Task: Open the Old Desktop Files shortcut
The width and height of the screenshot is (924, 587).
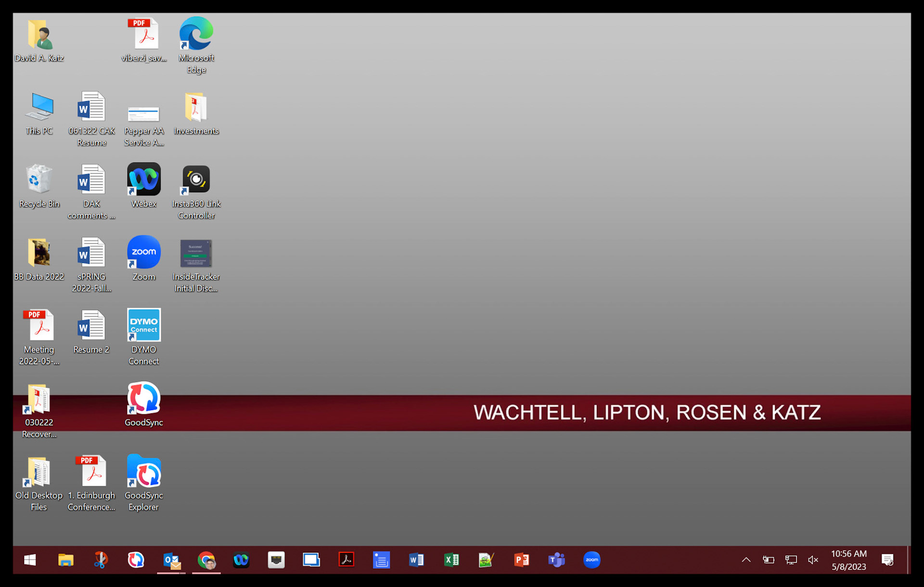Action: [39, 484]
